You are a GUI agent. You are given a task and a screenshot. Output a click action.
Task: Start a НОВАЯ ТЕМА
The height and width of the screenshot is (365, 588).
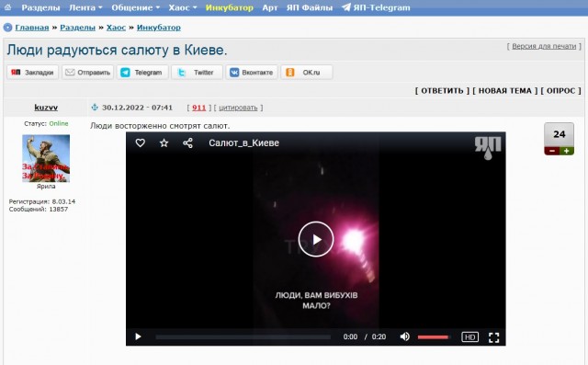504,91
